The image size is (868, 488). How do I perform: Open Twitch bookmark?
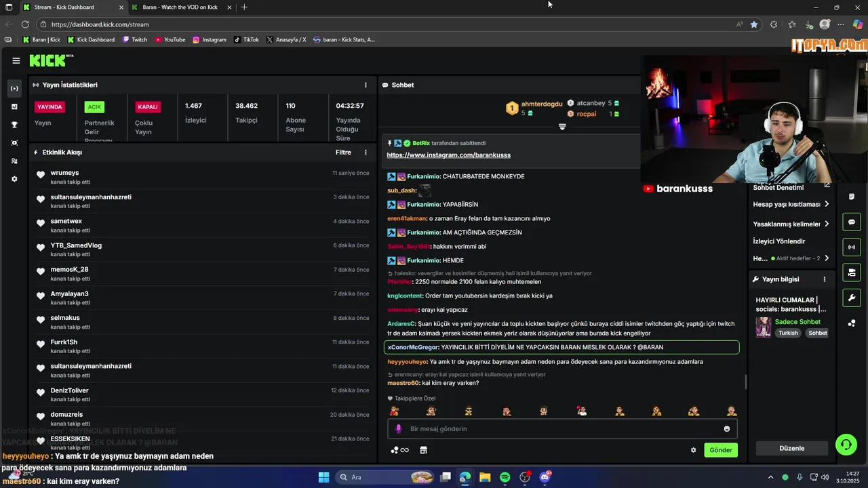click(x=135, y=40)
